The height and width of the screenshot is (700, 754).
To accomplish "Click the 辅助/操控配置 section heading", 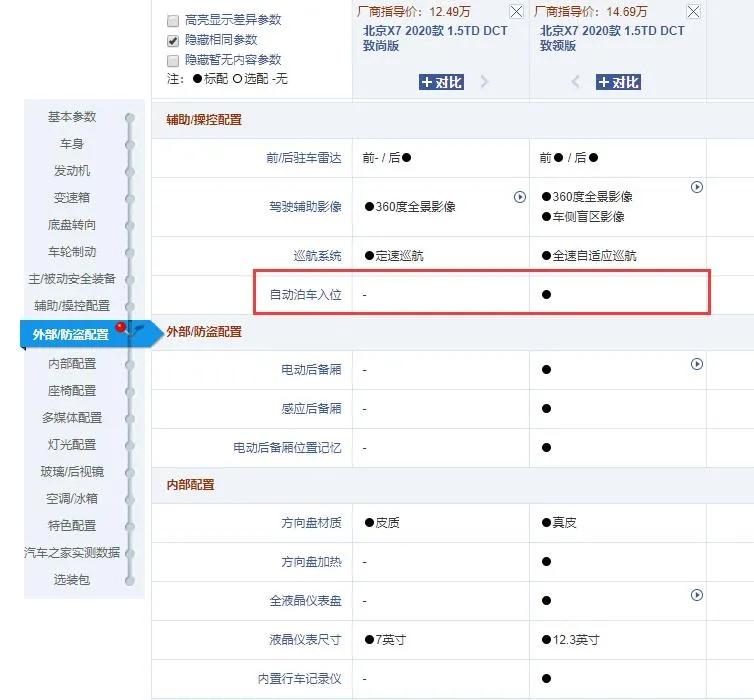I will tap(204, 120).
